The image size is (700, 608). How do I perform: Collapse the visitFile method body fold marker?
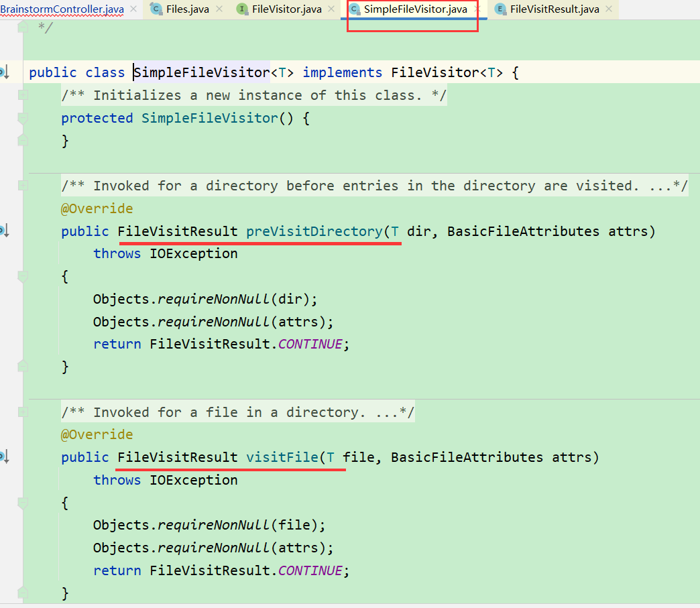pyautogui.click(x=23, y=503)
